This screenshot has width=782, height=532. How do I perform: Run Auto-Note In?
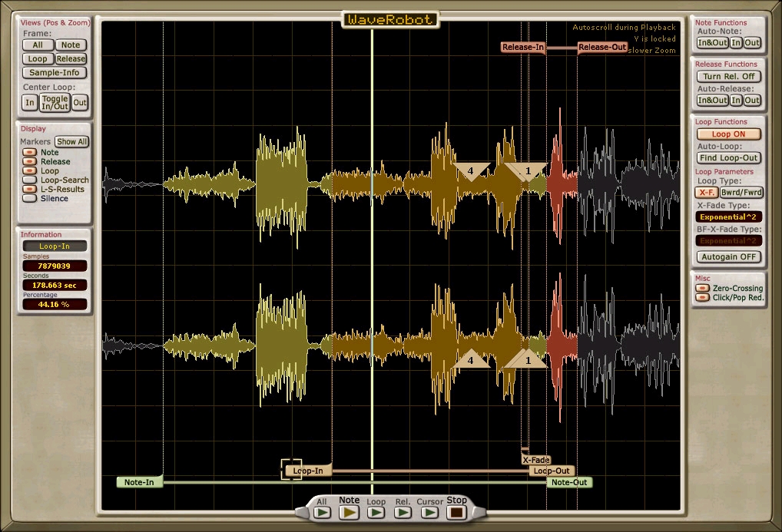[x=736, y=43]
